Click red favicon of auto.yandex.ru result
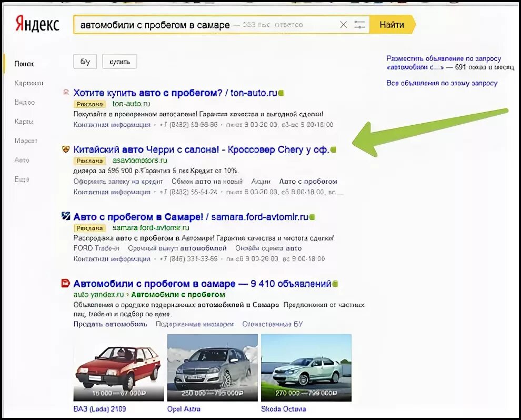 point(66,283)
